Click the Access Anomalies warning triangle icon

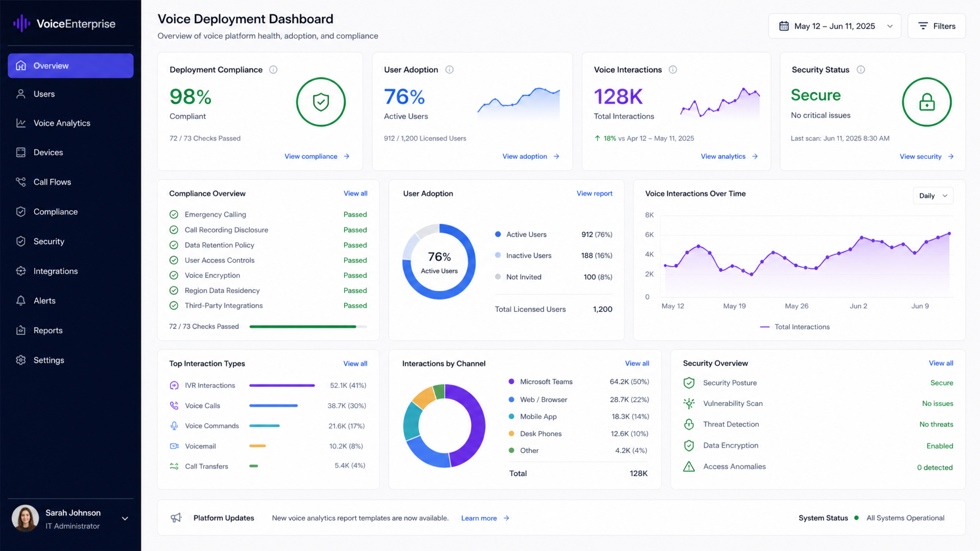689,467
